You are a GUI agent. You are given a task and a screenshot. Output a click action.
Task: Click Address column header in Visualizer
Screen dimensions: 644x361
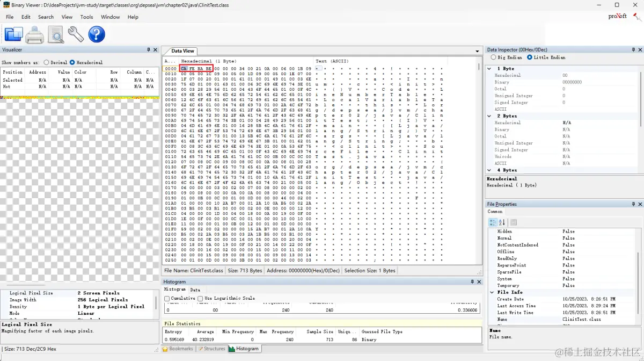[38, 72]
